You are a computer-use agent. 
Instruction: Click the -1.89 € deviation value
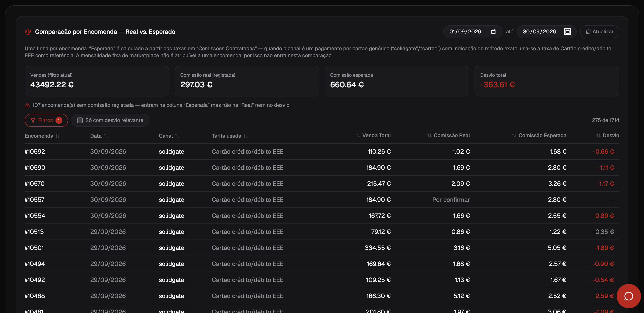(x=604, y=248)
